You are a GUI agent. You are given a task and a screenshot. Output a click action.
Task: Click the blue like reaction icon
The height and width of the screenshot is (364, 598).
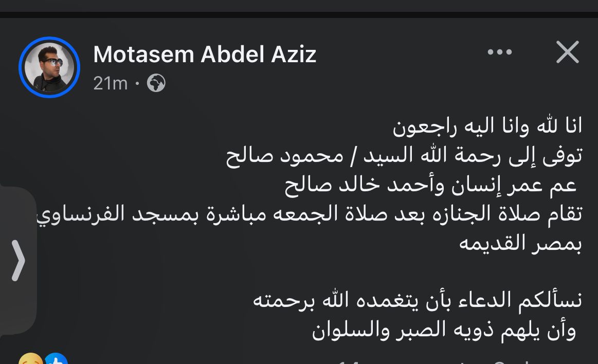tap(56, 360)
